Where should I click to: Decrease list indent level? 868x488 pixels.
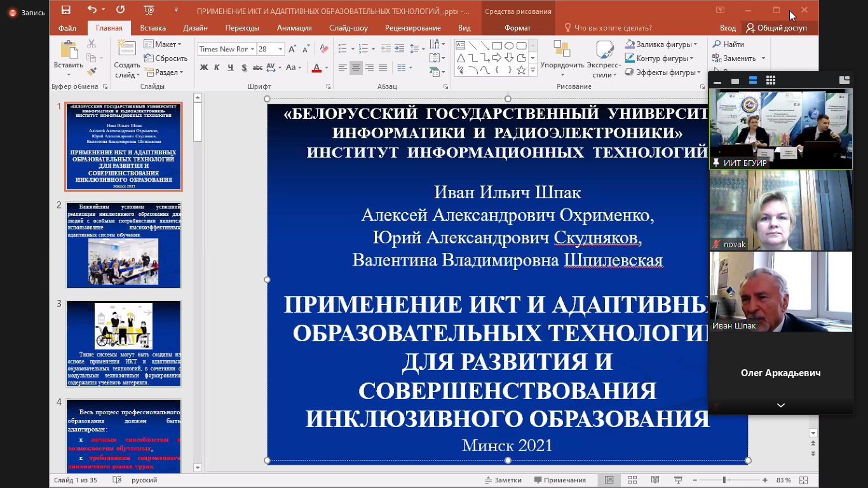coord(385,49)
